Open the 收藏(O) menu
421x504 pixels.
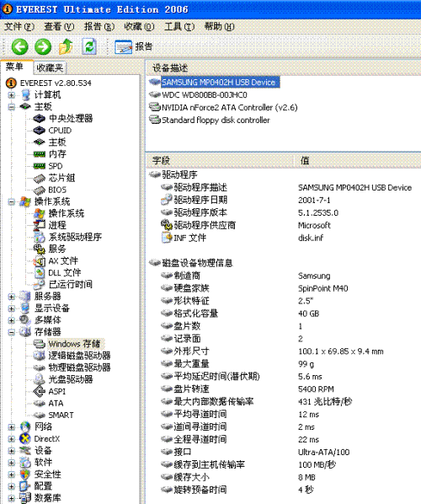140,26
